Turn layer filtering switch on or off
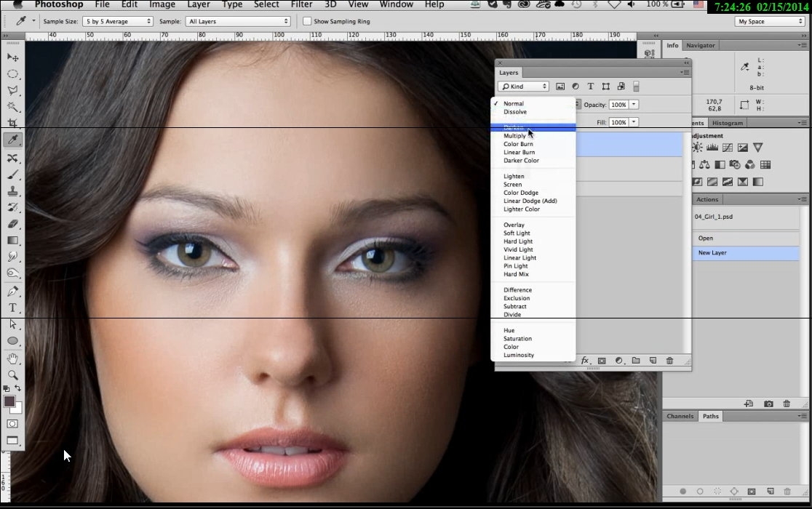The width and height of the screenshot is (812, 509). coord(636,87)
